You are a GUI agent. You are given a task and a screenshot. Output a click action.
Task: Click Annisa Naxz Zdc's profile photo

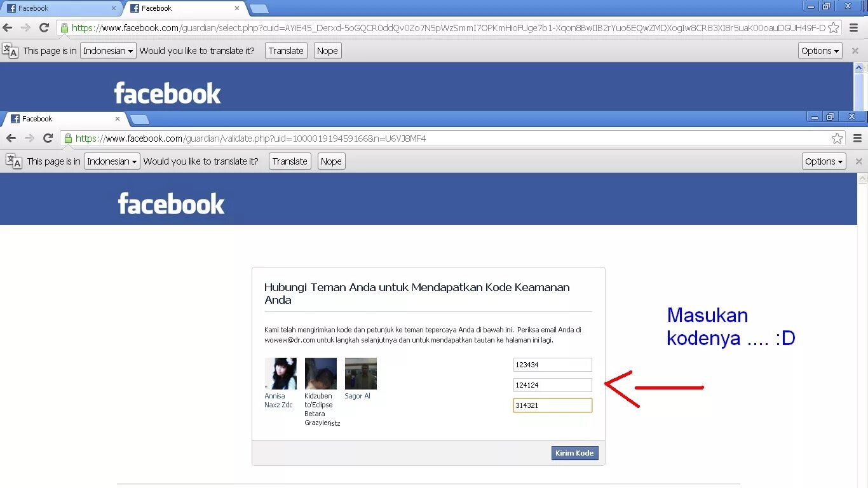pos(280,374)
